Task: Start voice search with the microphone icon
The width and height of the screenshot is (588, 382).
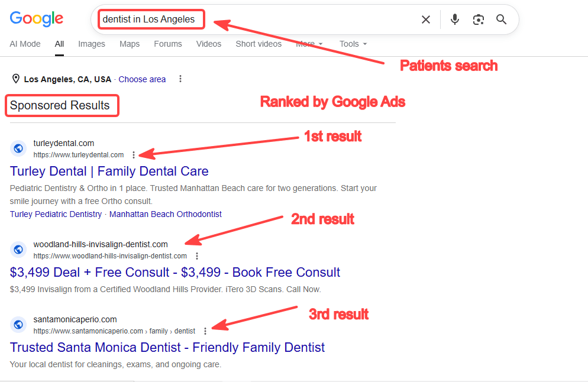Action: [454, 19]
